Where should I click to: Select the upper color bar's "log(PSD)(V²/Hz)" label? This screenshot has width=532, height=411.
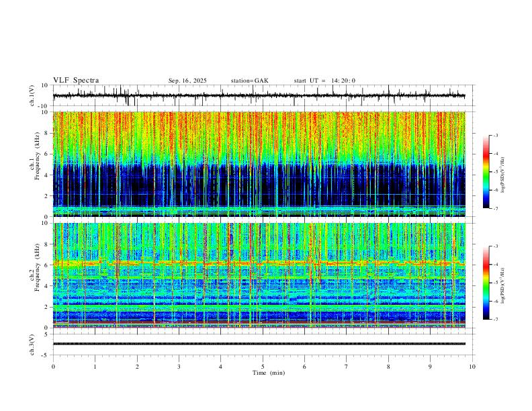502,175
